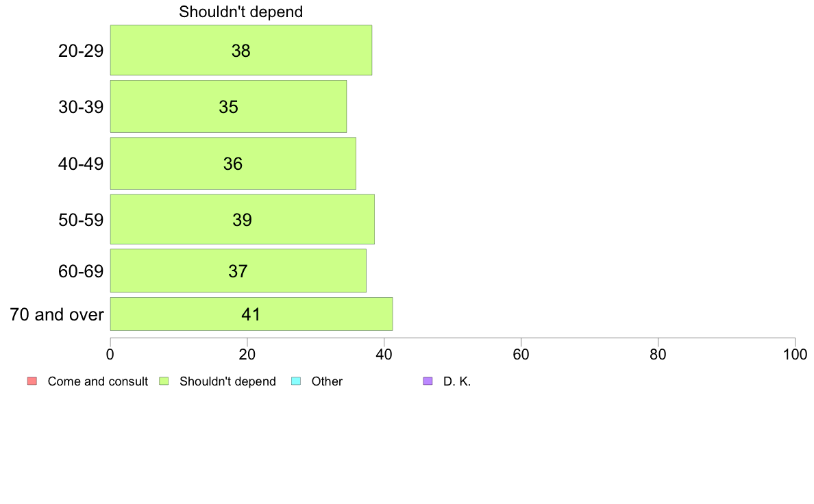Viewport: 814px width, 504px height.
Task: Select the 30-39 bar showing 35
Action: click(x=228, y=106)
